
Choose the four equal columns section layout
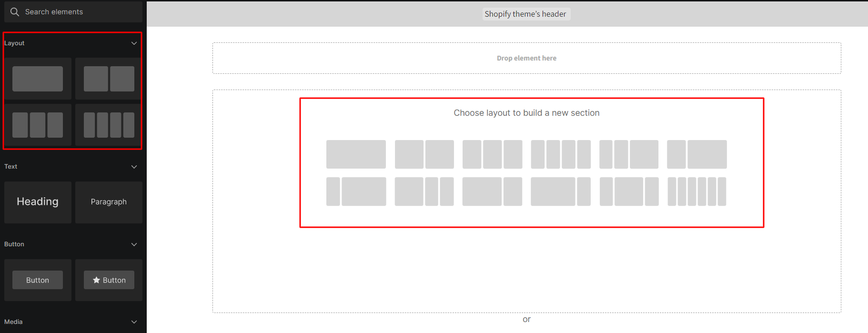[561, 154]
